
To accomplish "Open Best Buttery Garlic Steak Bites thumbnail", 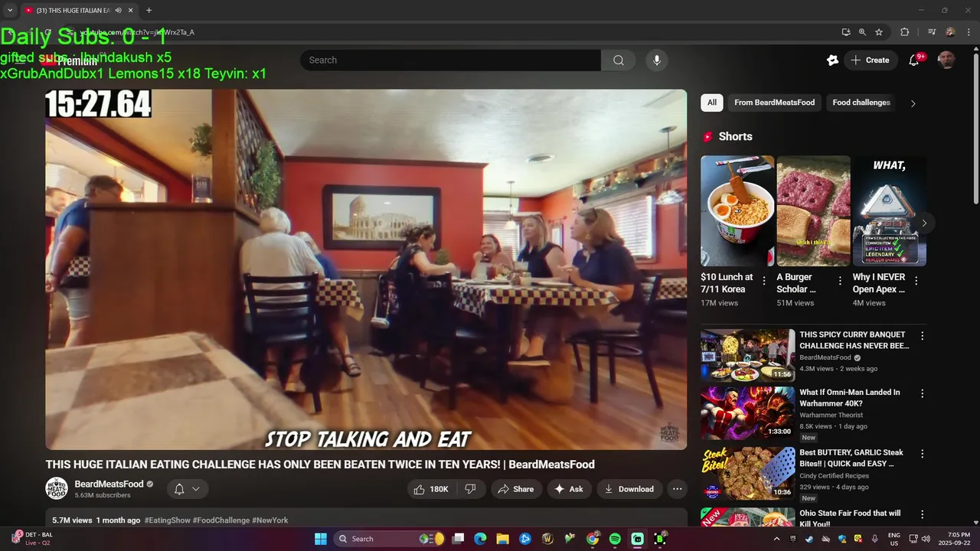I will (748, 473).
